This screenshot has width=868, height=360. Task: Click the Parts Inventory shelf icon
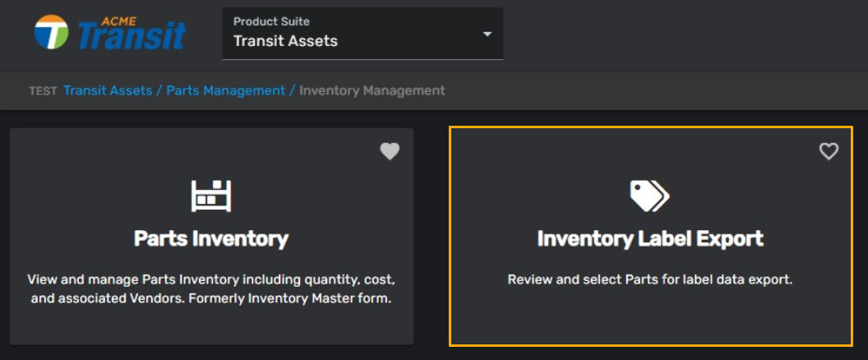pyautogui.click(x=211, y=196)
